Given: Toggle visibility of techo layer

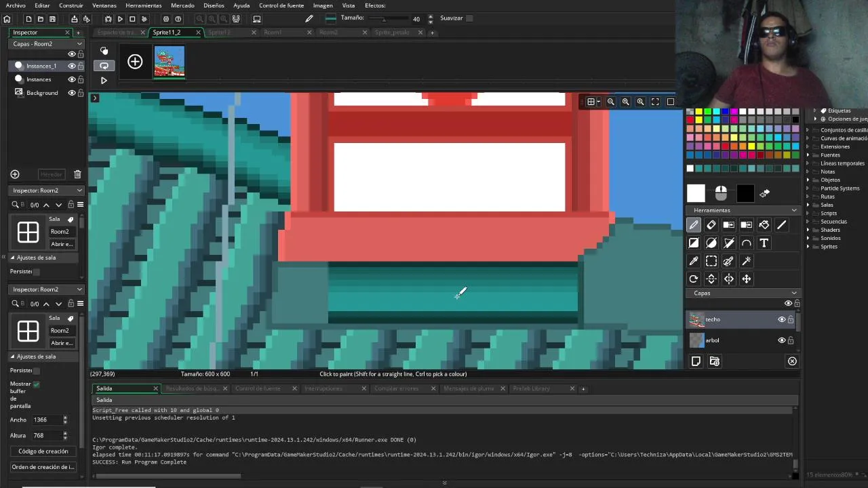Looking at the screenshot, I should tap(781, 320).
